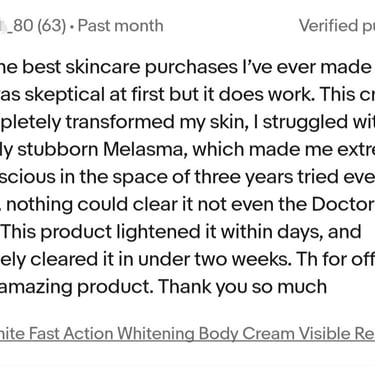Screen dimensions: 375x366
Task: Click the phrase I've ever made
Action: tap(305, 67)
